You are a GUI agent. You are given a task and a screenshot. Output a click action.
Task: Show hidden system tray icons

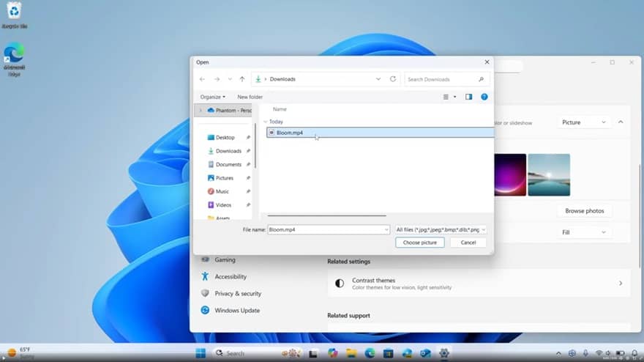pyautogui.click(x=558, y=353)
